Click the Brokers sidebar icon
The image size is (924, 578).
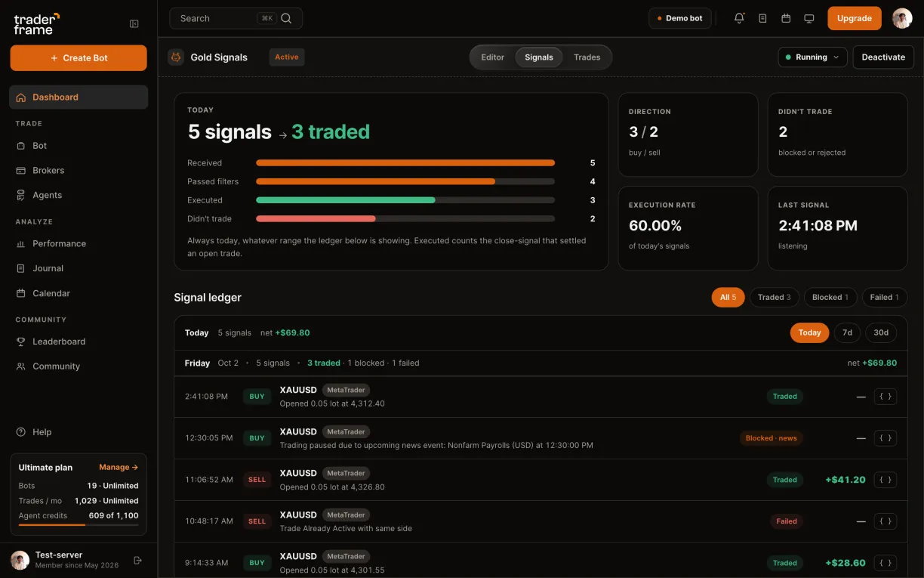point(20,171)
